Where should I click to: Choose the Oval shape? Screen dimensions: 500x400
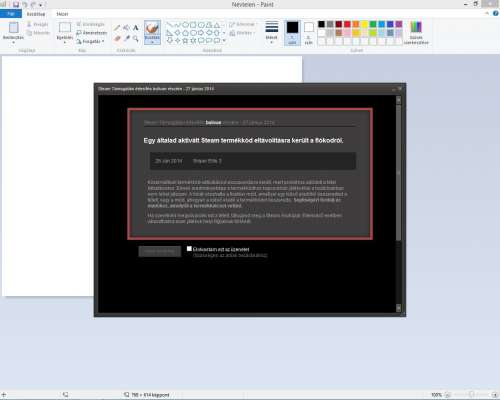tap(185, 25)
